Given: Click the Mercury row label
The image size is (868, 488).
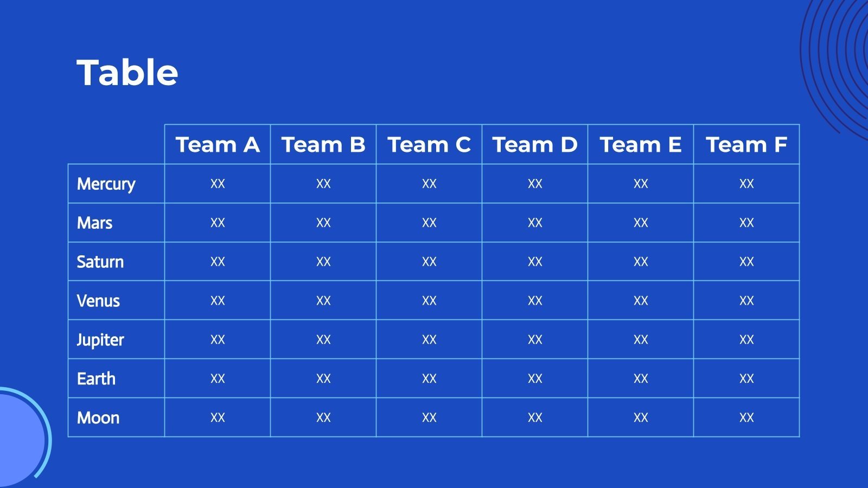Looking at the screenshot, I should click(x=106, y=184).
